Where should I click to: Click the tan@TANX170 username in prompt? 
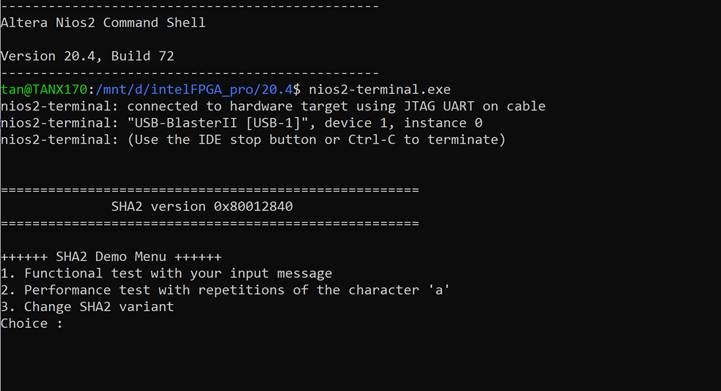point(44,89)
